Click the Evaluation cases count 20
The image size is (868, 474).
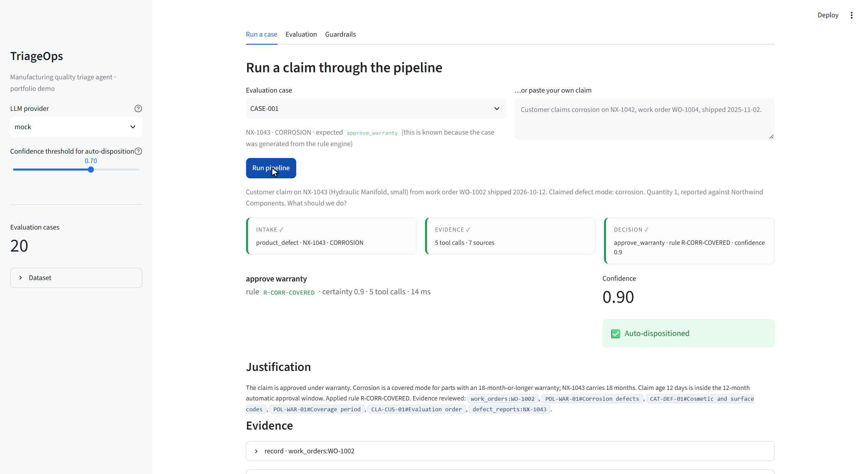point(19,246)
